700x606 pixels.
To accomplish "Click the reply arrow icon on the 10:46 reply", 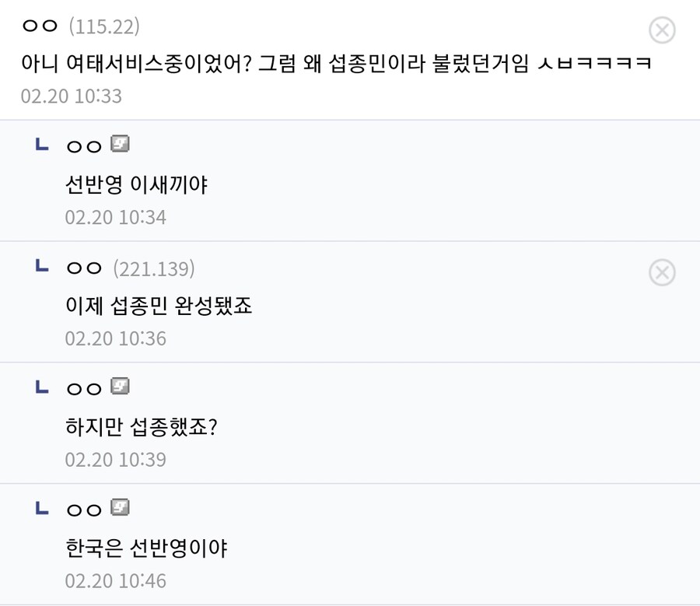I will click(x=42, y=508).
